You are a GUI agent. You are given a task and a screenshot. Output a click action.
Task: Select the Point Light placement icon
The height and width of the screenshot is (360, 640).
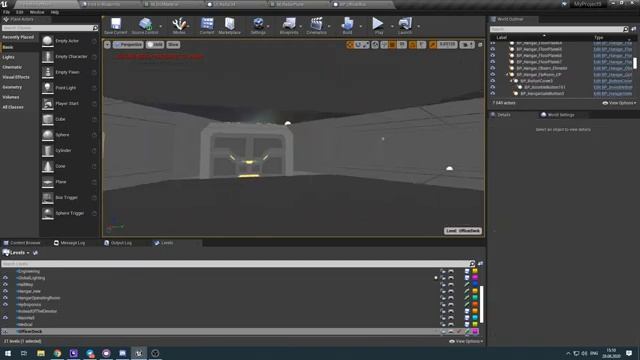(48, 88)
